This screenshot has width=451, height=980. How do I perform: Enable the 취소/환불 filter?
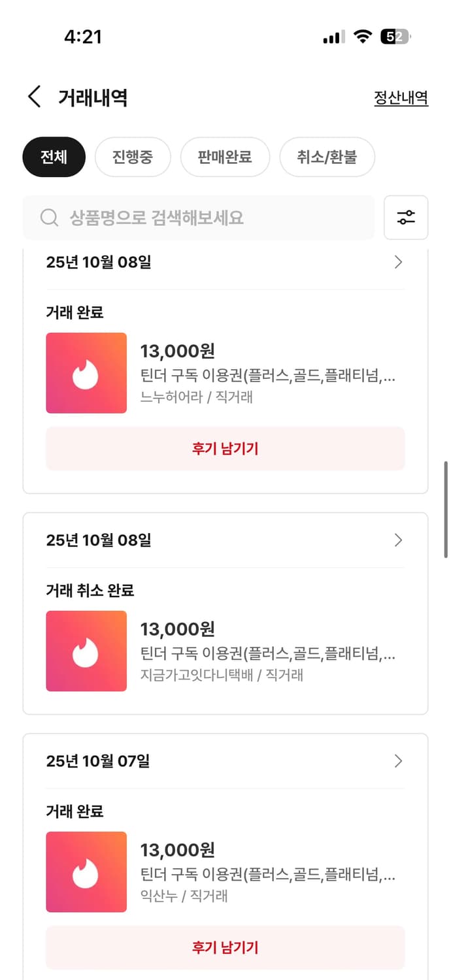(x=327, y=157)
